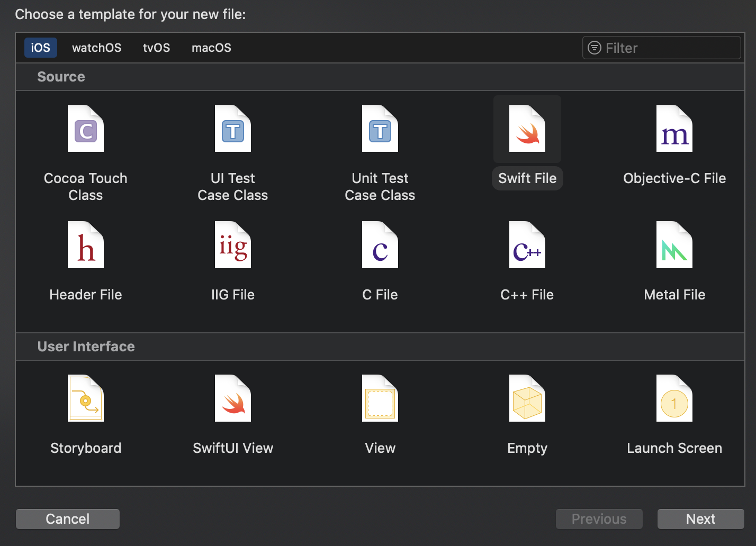Click the "Empty" label text
The height and width of the screenshot is (546, 756).
pos(527,448)
